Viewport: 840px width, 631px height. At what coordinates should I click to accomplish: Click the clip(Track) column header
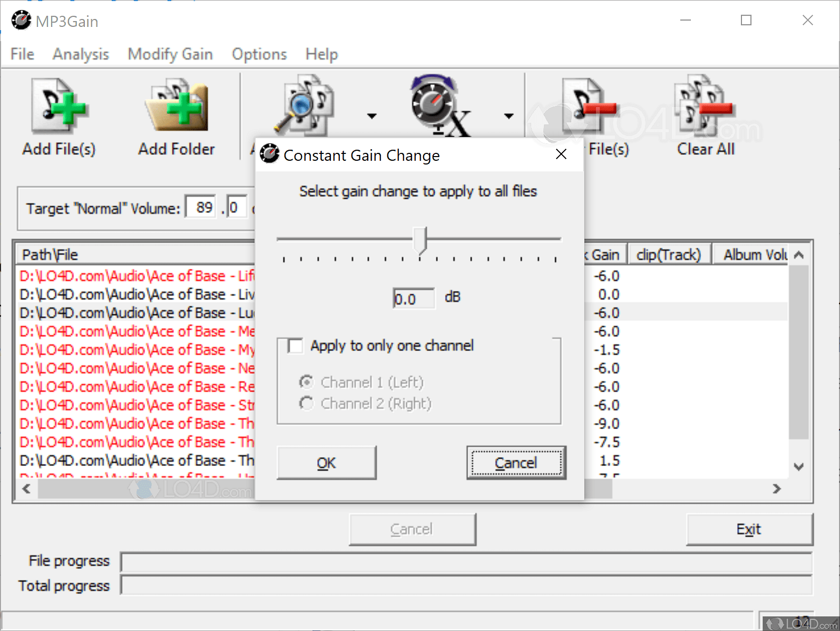click(669, 255)
